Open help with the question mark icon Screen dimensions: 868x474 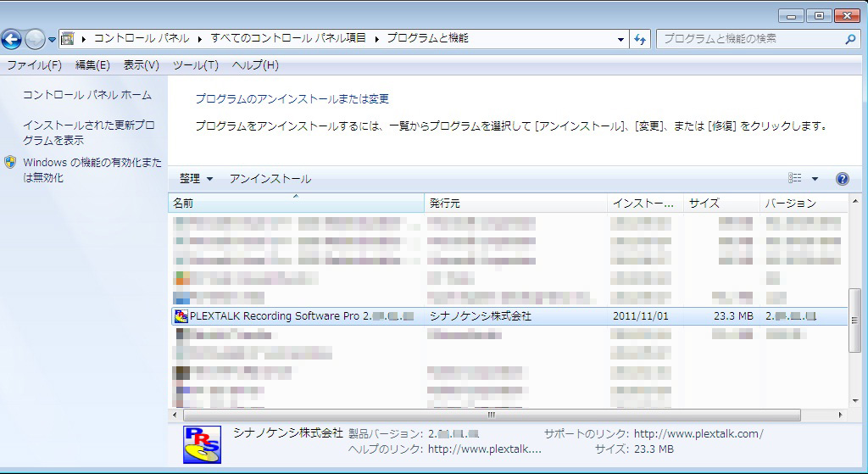(842, 179)
